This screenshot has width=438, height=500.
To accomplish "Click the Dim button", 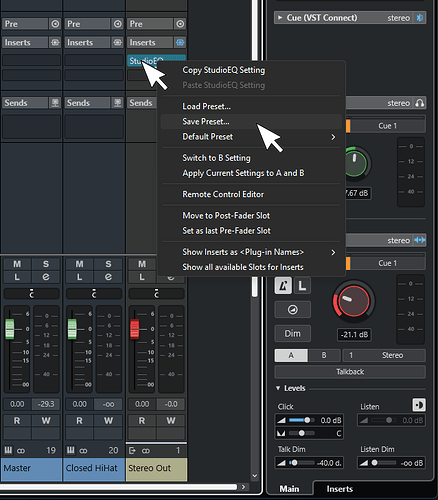I will pyautogui.click(x=293, y=333).
